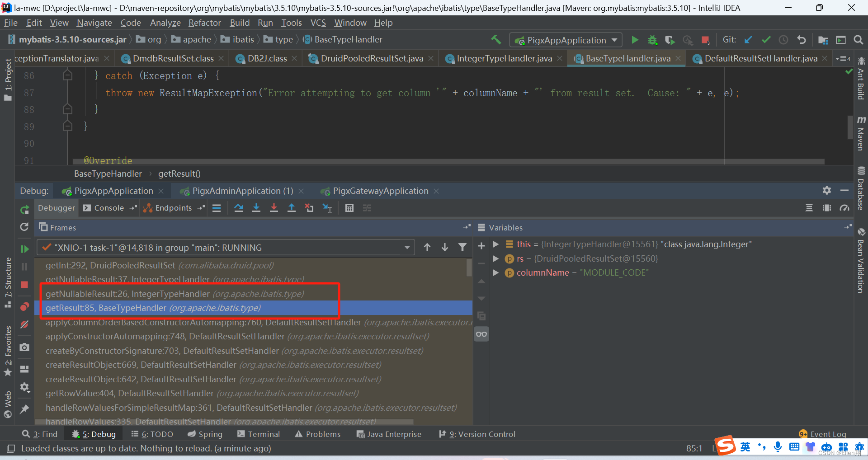Click the Git rollback icon
This screenshot has height=460, width=868.
tap(801, 40)
